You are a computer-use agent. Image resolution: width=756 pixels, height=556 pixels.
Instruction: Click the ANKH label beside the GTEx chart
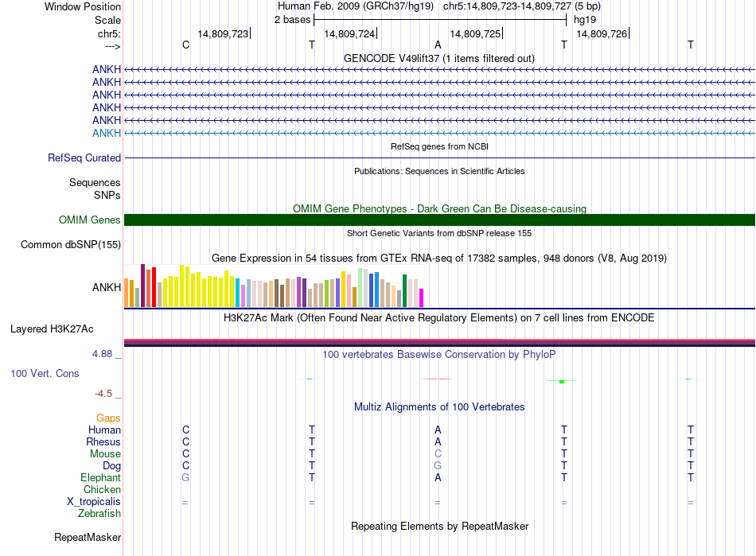click(x=107, y=287)
